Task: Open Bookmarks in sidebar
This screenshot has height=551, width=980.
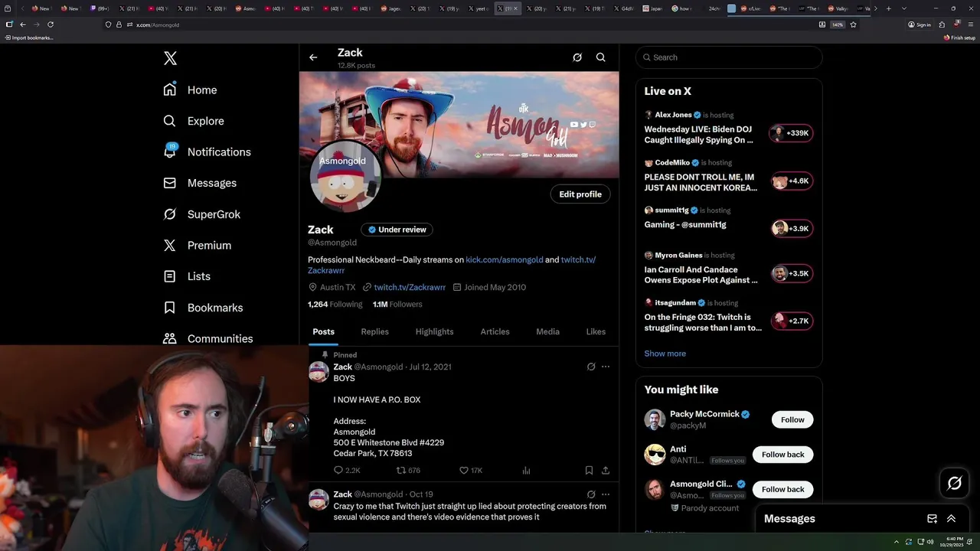Action: tap(203, 308)
